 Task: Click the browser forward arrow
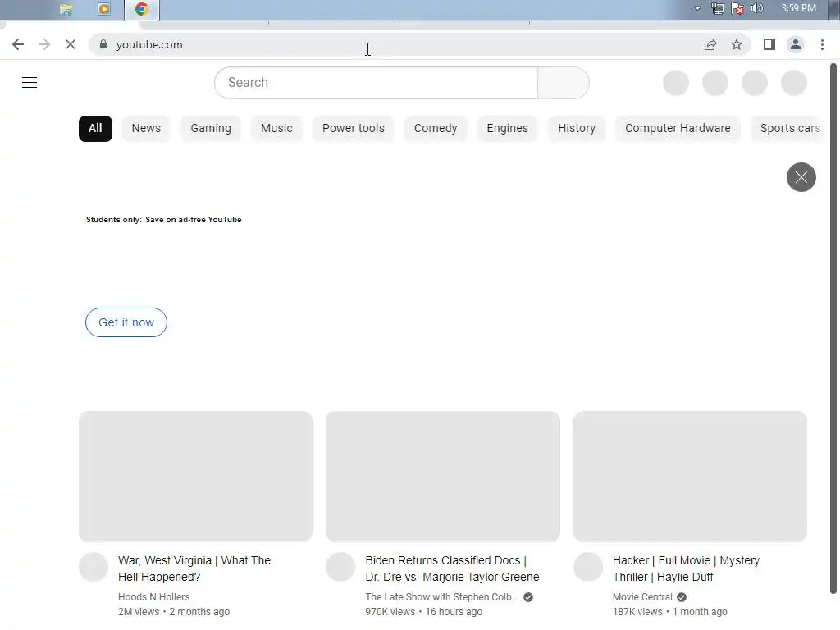(x=44, y=44)
